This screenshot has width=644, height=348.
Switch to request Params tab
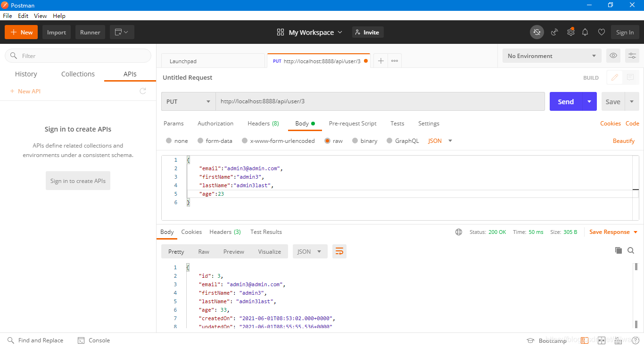tap(173, 124)
